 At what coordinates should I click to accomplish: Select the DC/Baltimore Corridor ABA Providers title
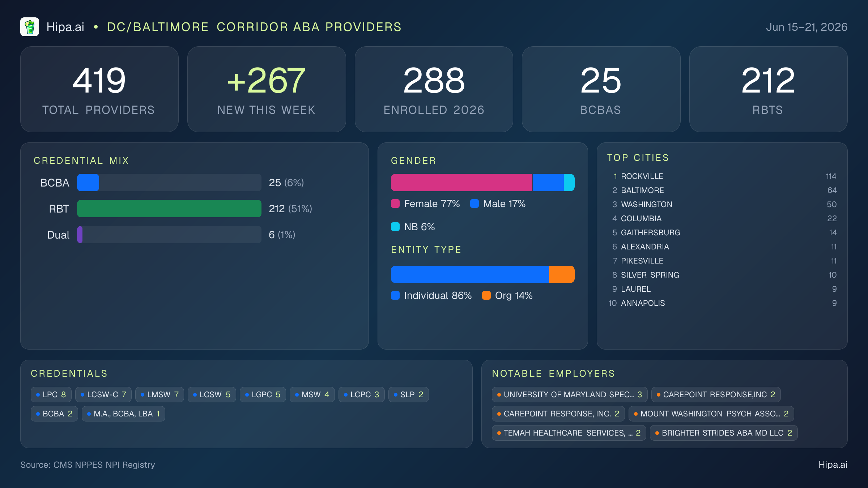point(254,27)
